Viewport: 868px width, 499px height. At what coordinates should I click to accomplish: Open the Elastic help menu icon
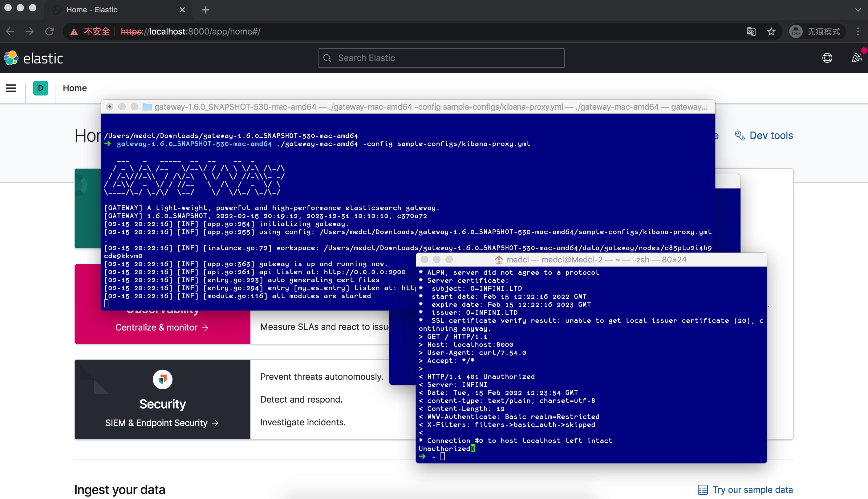(x=827, y=58)
